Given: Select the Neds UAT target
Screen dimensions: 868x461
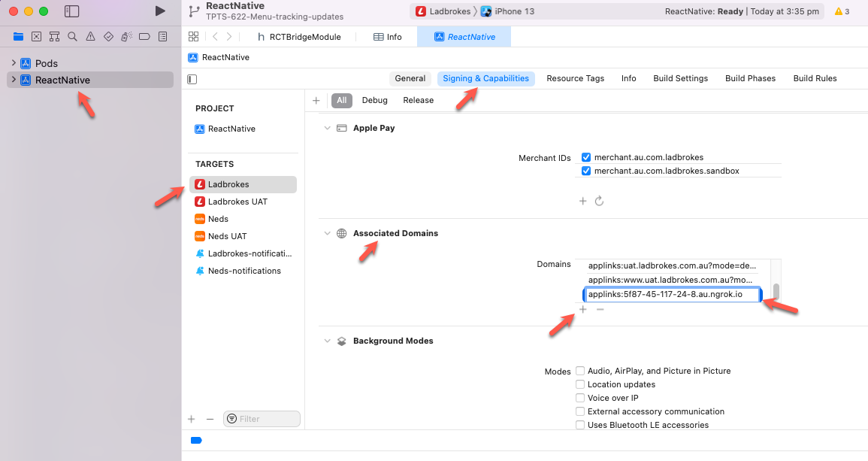Looking at the screenshot, I should pos(243,236).
